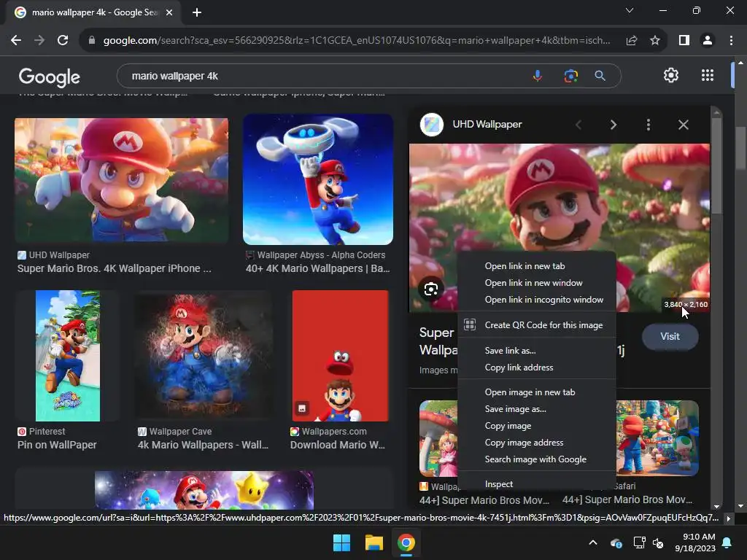Share this page via address bar icon
Viewport: 747px width, 560px height.
(x=632, y=41)
